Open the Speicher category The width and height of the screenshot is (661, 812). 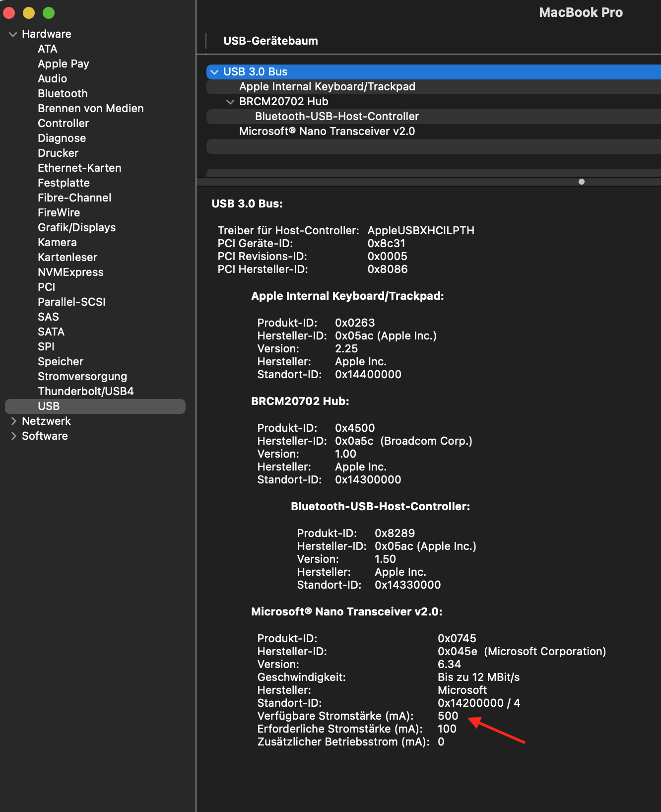pyautogui.click(x=61, y=362)
